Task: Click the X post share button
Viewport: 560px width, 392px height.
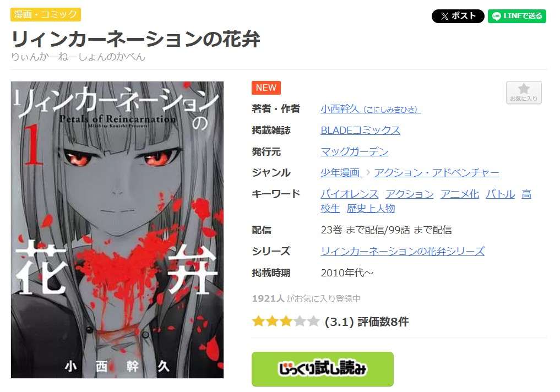Action: (x=458, y=16)
